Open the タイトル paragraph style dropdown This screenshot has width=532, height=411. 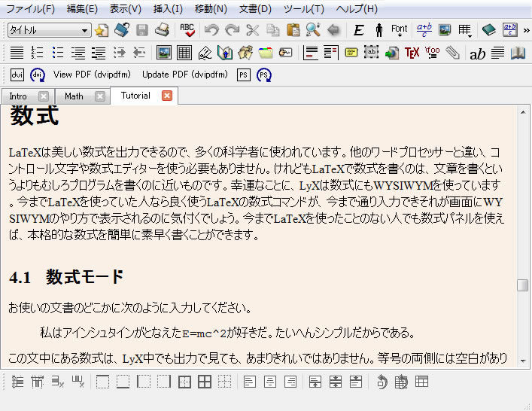pyautogui.click(x=50, y=31)
